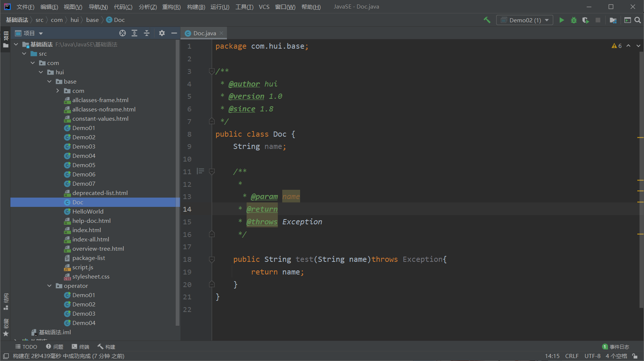This screenshot has height=361, width=644.
Task: Open the Project side tab on left strip
Action: pyautogui.click(x=6, y=40)
